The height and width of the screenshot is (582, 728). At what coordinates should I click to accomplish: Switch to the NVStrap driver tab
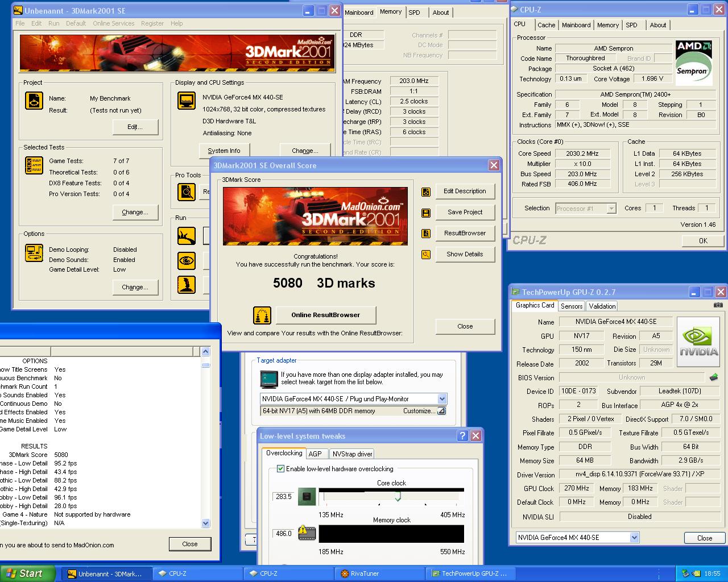pos(352,454)
